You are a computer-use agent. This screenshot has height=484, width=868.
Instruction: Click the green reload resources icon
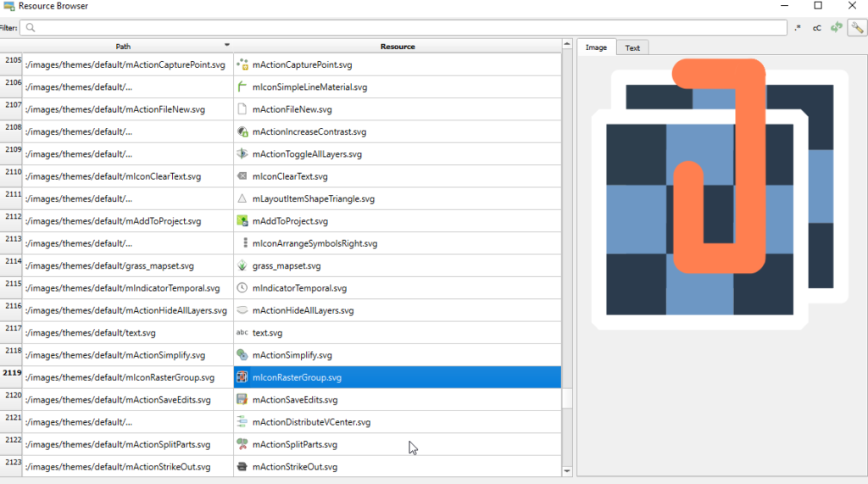click(x=837, y=28)
